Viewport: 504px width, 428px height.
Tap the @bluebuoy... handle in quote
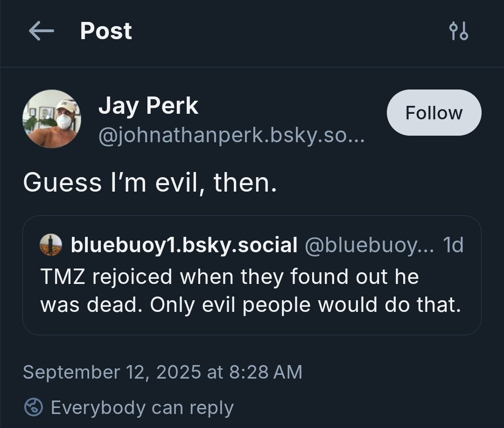click(x=369, y=245)
